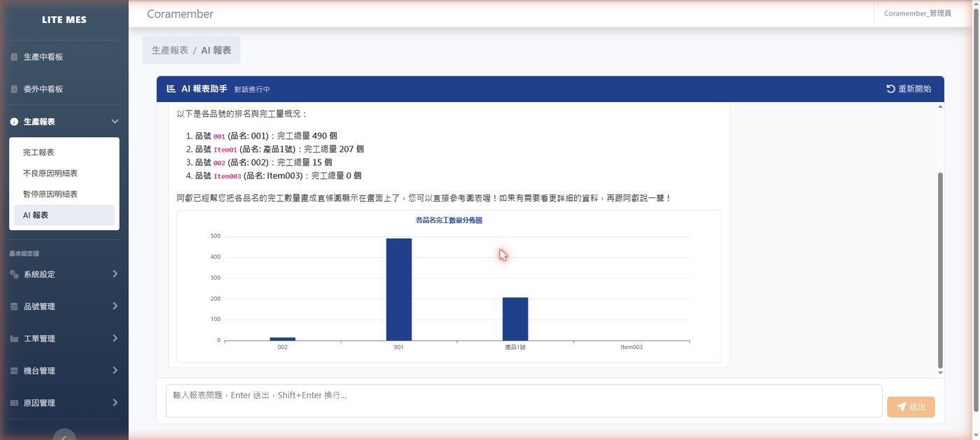This screenshot has height=440, width=980.
Task: Click the 系統設定 gears icon
Action: (14, 274)
